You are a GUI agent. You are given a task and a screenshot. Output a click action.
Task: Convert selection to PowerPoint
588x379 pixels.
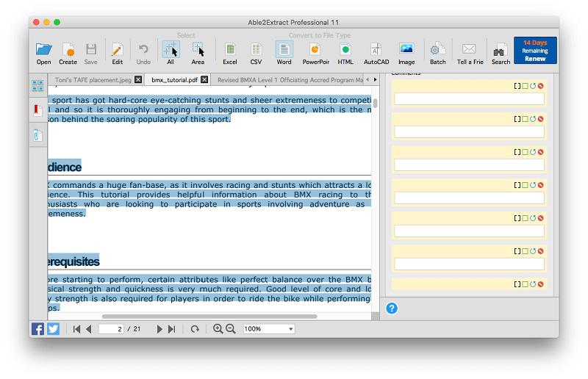(316, 53)
